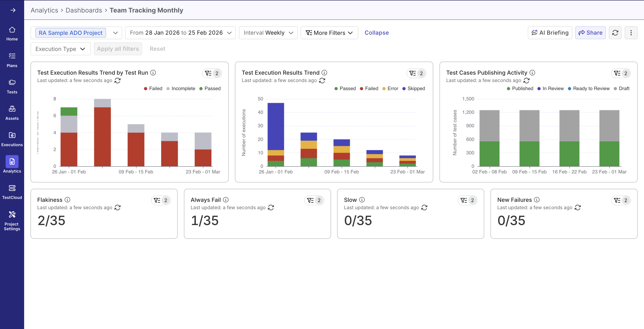Open the AI Briefing feature

(x=550, y=33)
